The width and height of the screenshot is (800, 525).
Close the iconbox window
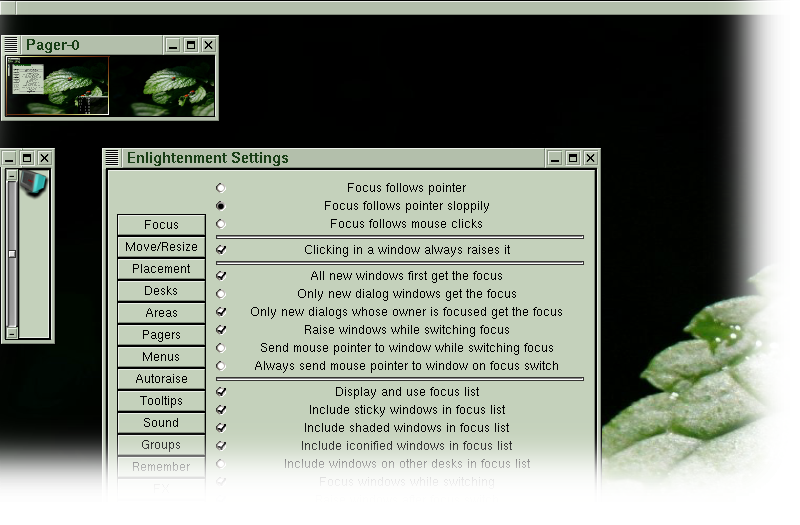pyautogui.click(x=45, y=158)
